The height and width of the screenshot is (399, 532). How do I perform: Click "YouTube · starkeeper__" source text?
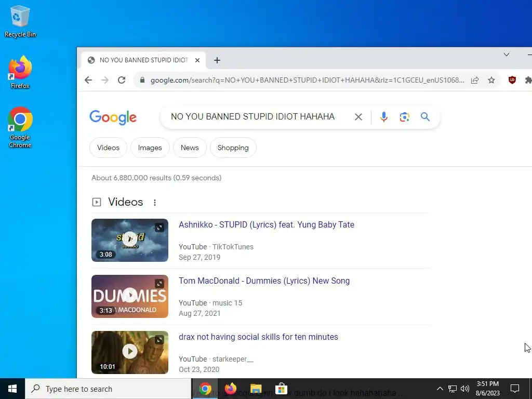[216, 359]
